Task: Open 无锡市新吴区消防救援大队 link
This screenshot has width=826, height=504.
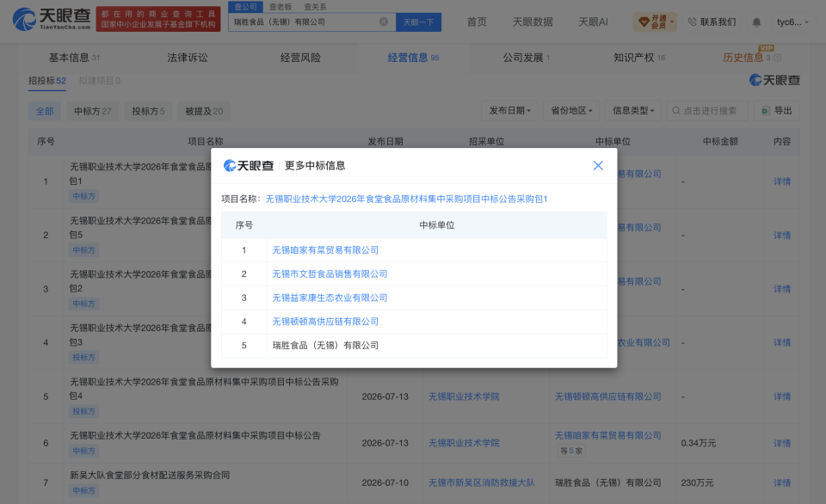Action: point(482,483)
